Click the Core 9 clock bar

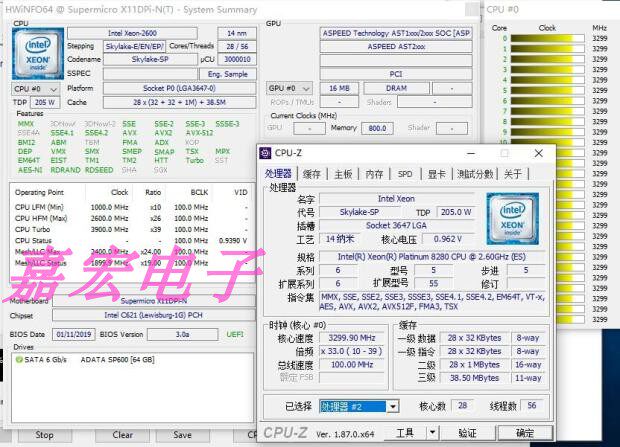tap(547, 132)
